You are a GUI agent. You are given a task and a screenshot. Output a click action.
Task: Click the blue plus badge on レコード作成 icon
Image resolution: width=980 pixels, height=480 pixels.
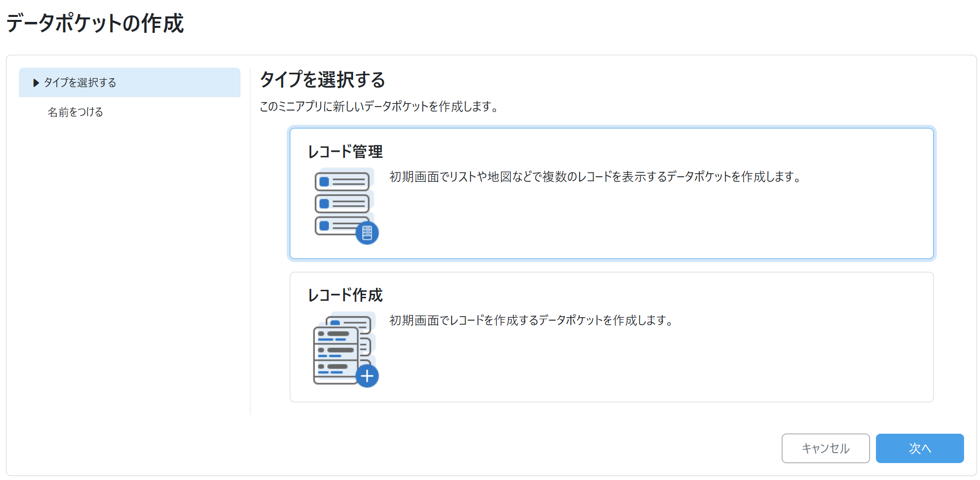[x=367, y=376]
